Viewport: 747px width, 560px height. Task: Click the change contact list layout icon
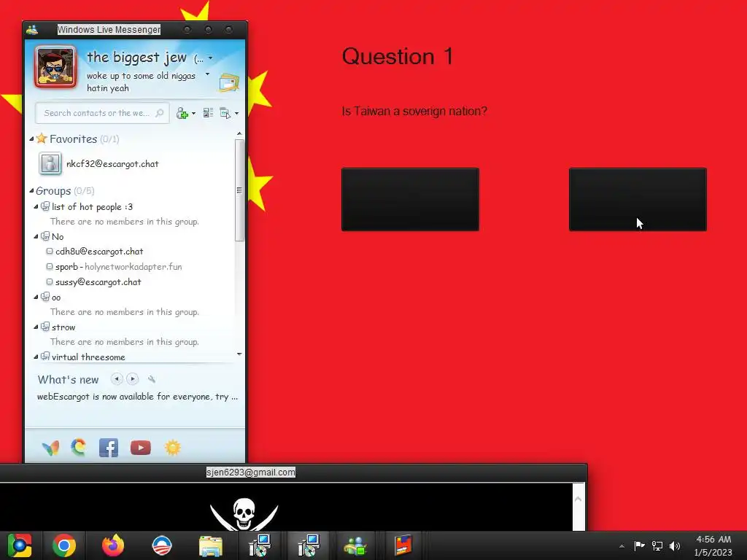208,113
